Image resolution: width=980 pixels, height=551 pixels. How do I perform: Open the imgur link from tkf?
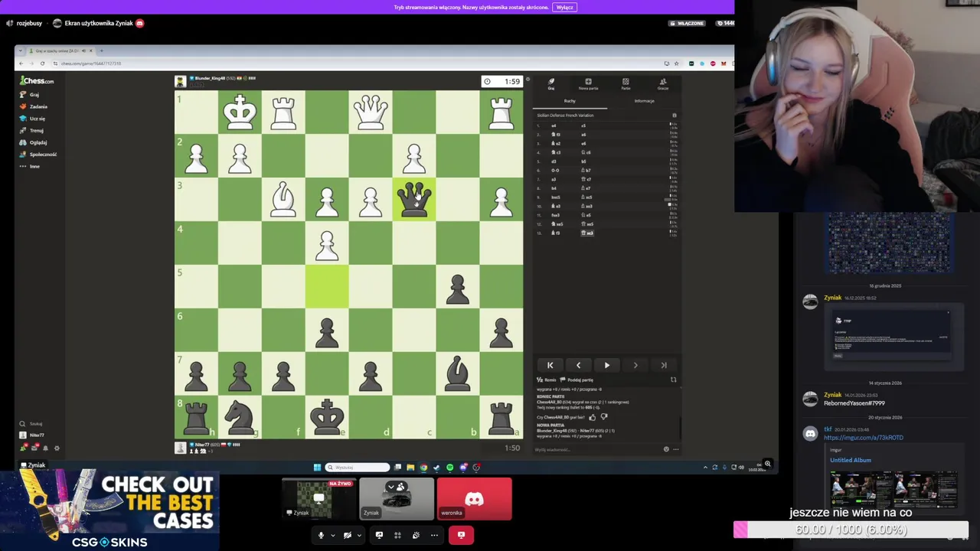tap(864, 438)
